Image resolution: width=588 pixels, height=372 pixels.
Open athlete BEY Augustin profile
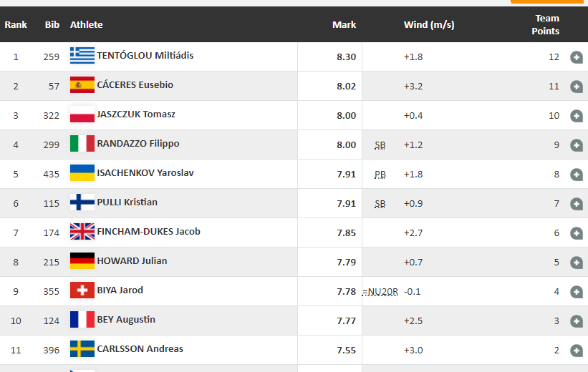point(126,320)
